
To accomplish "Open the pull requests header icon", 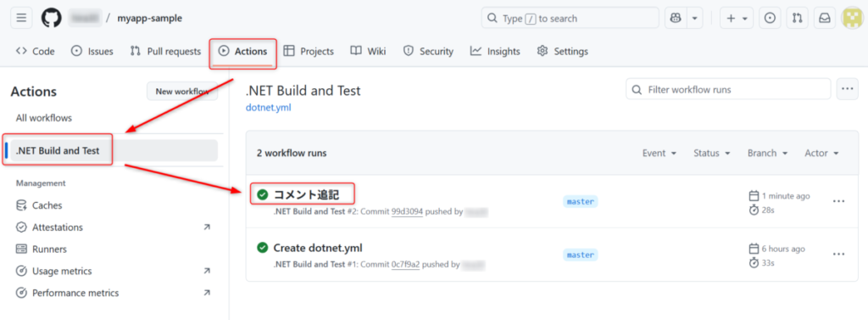I will [x=797, y=19].
